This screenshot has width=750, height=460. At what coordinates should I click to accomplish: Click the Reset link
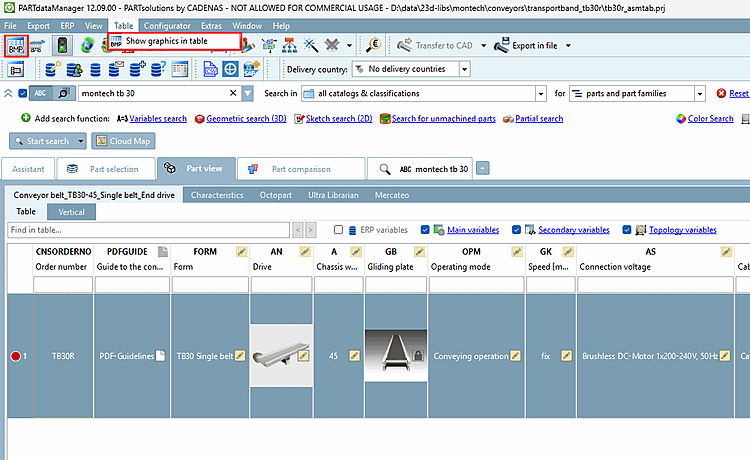click(739, 93)
